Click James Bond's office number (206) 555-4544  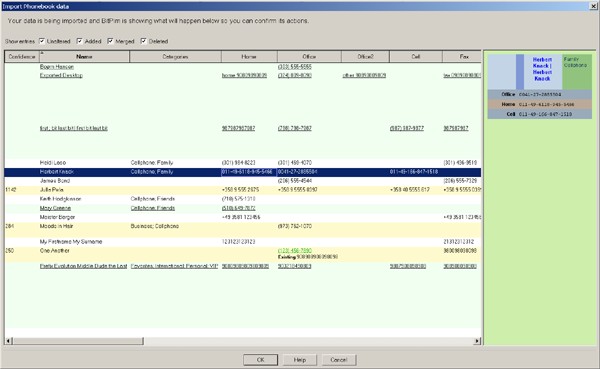tap(295, 181)
